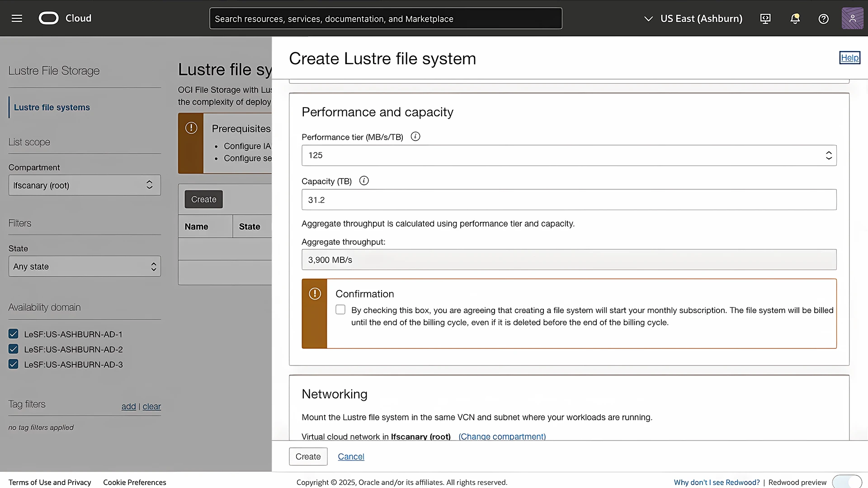This screenshot has height=488, width=868.
Task: Open the Performance tier selector
Action: coord(829,155)
